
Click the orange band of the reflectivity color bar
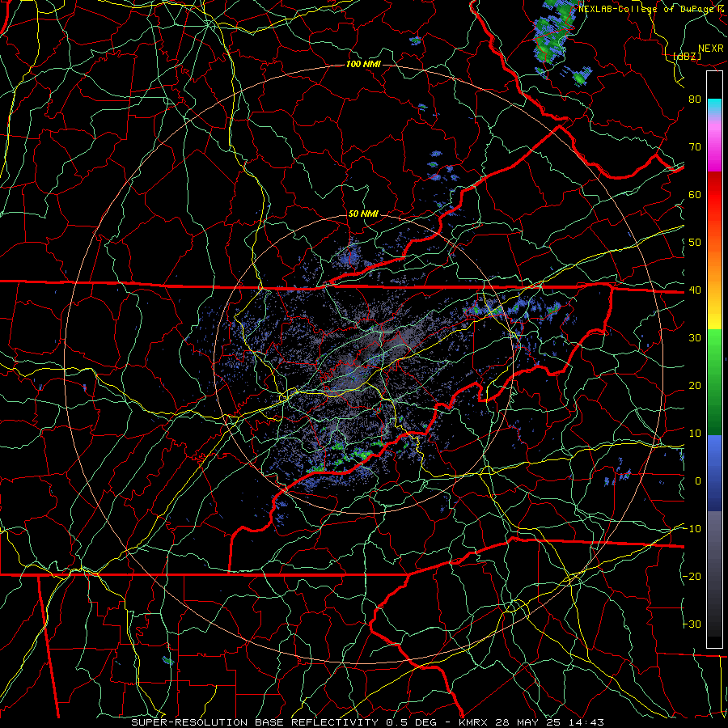(x=714, y=265)
